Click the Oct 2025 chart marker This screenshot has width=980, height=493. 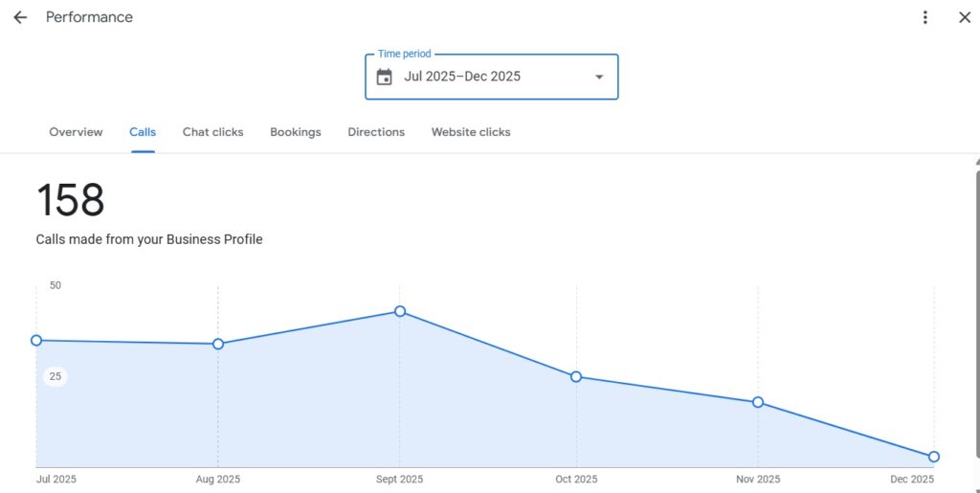coord(576,376)
